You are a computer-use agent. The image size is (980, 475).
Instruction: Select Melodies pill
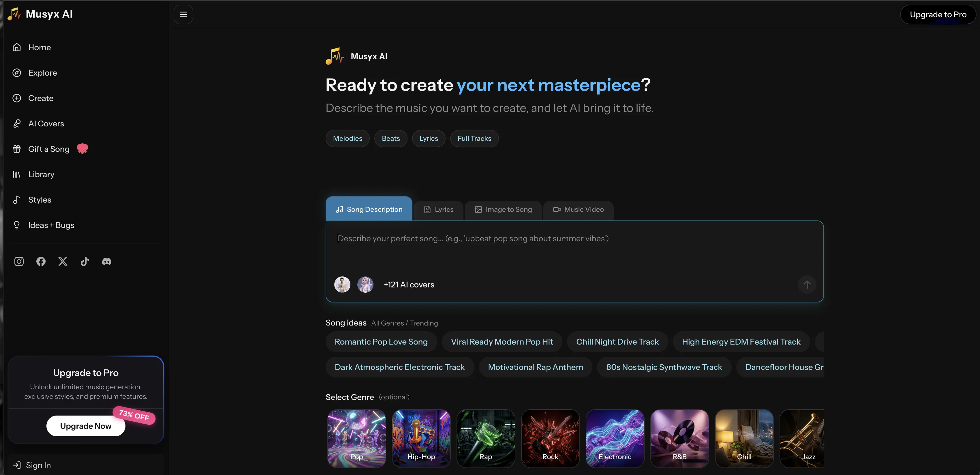(347, 139)
